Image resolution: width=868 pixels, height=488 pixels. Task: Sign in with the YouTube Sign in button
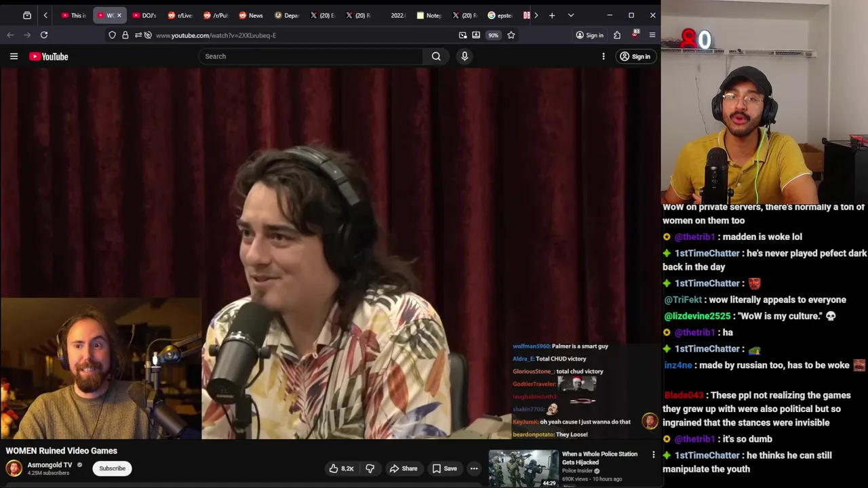click(635, 56)
